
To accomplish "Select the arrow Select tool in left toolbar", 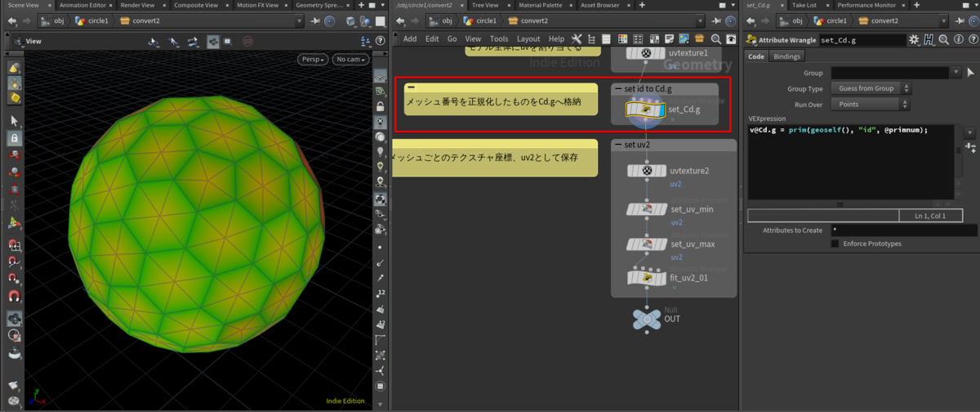I will coord(14,121).
